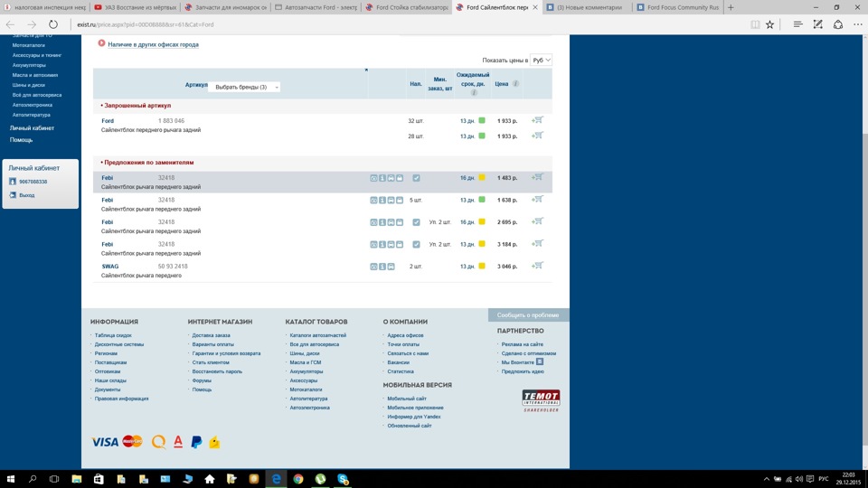868x488 pixels.
Task: Open info icon in Febi 3 184 р. row
Action: point(382,245)
